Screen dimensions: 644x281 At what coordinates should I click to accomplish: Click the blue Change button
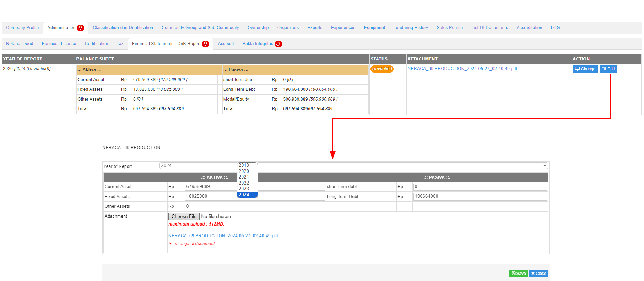point(585,69)
